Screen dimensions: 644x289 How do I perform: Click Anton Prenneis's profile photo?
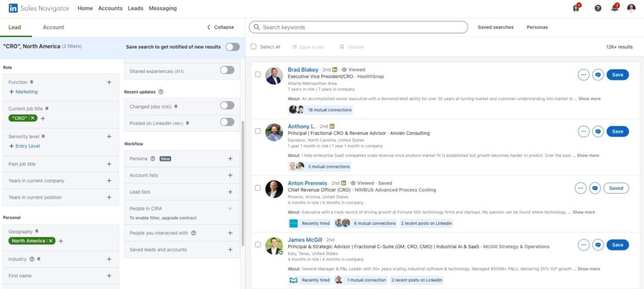click(x=274, y=189)
